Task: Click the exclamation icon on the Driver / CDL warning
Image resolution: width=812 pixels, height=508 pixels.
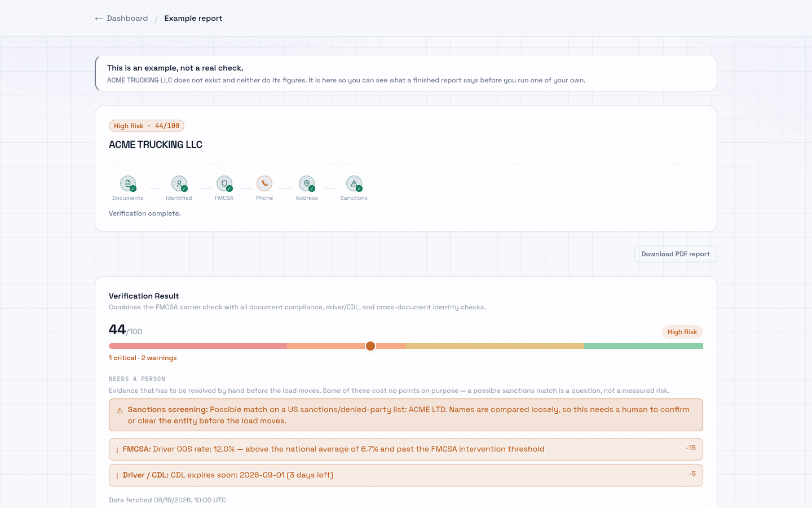Action: click(117, 476)
